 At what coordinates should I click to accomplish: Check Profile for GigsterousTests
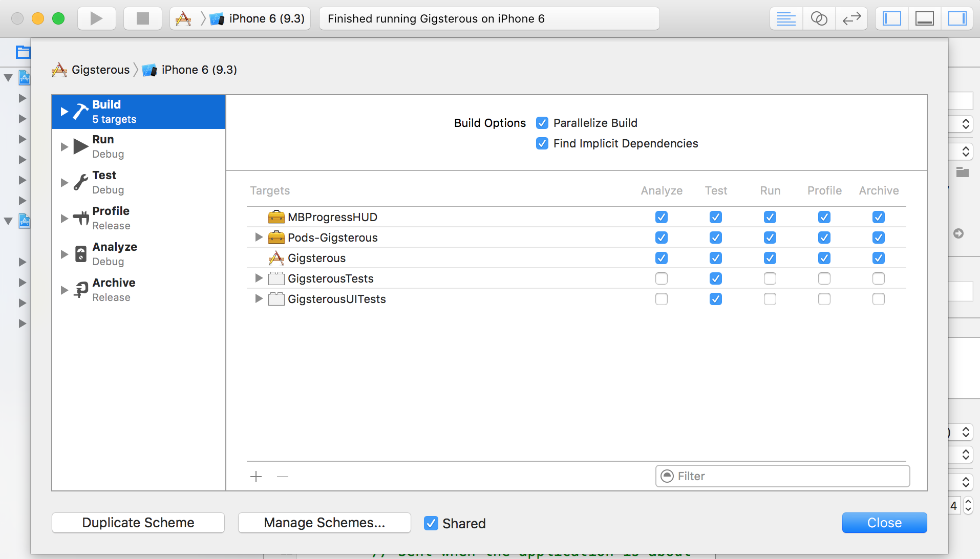[824, 278]
